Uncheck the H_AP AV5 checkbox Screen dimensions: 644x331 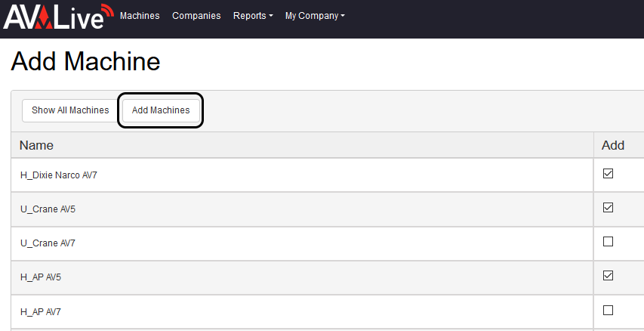coord(609,276)
